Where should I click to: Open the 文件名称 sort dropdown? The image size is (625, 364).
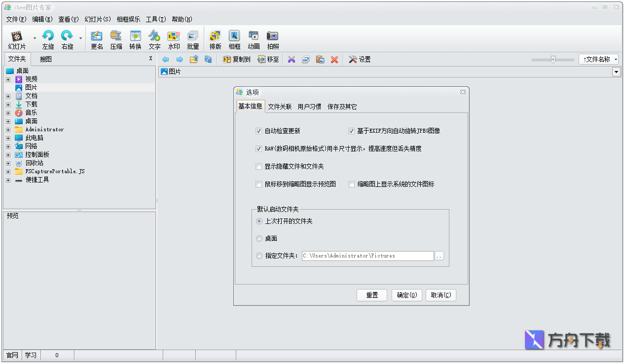point(599,59)
